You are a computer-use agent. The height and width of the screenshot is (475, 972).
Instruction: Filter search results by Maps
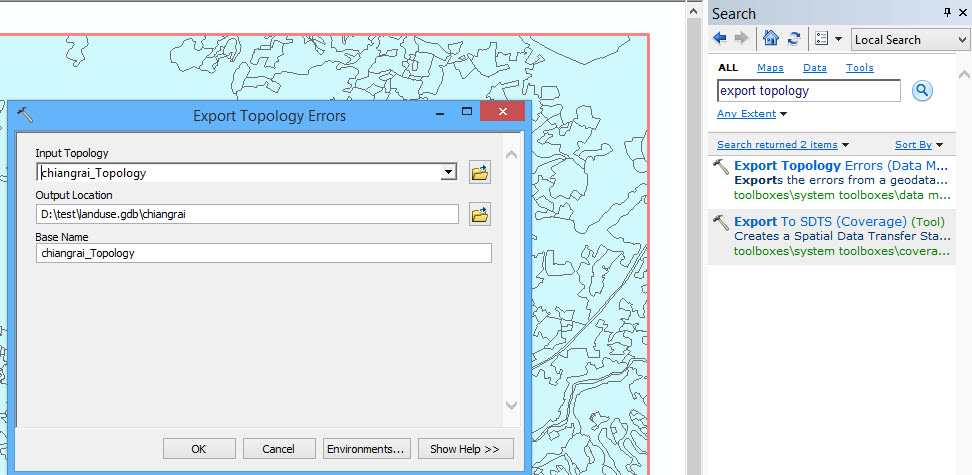tap(770, 68)
